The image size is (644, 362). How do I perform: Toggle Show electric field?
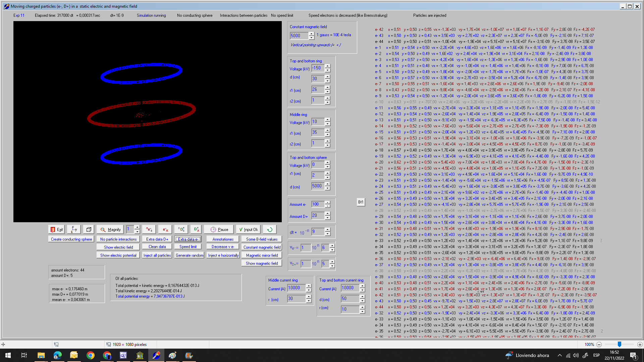click(x=118, y=247)
